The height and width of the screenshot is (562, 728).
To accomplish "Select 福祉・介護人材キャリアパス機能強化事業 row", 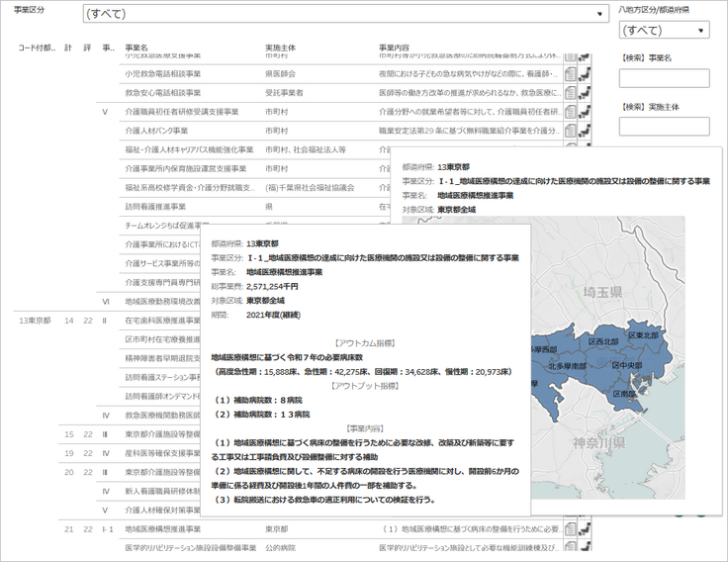I will click(184, 149).
